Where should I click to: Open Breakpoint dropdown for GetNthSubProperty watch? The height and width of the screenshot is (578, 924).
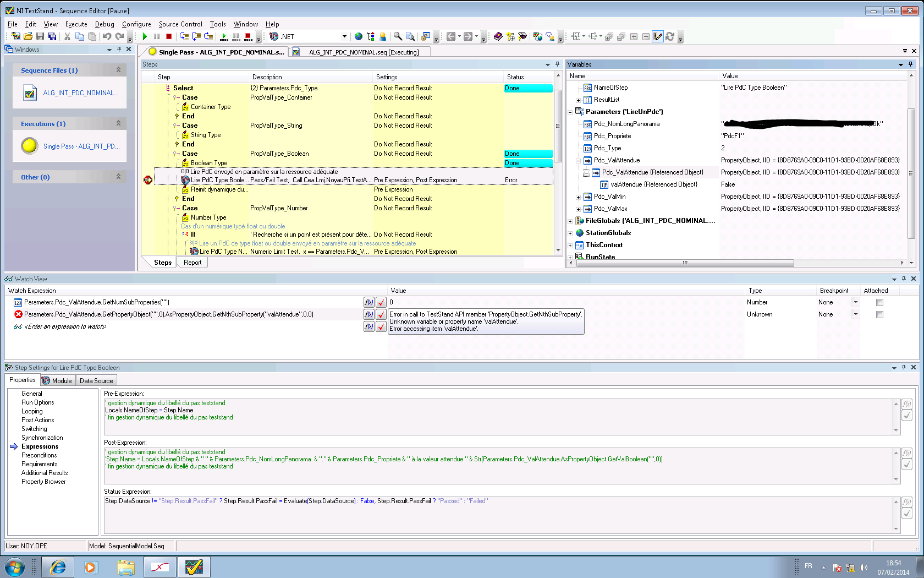coord(855,314)
